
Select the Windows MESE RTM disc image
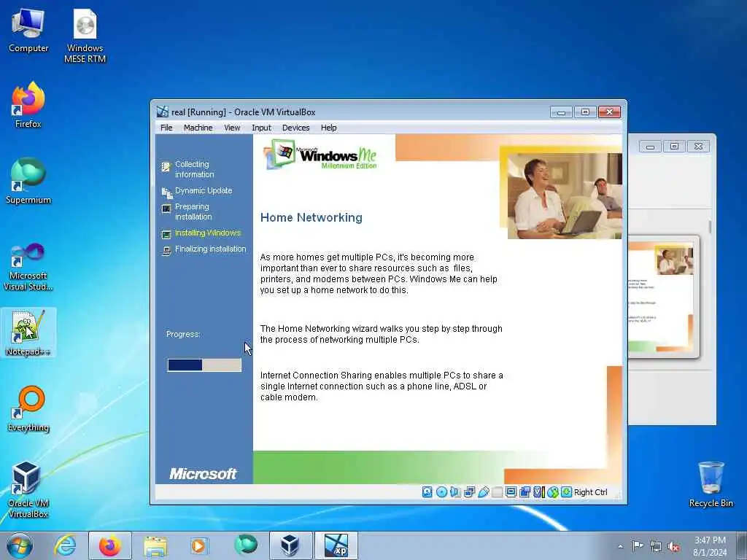tap(85, 36)
